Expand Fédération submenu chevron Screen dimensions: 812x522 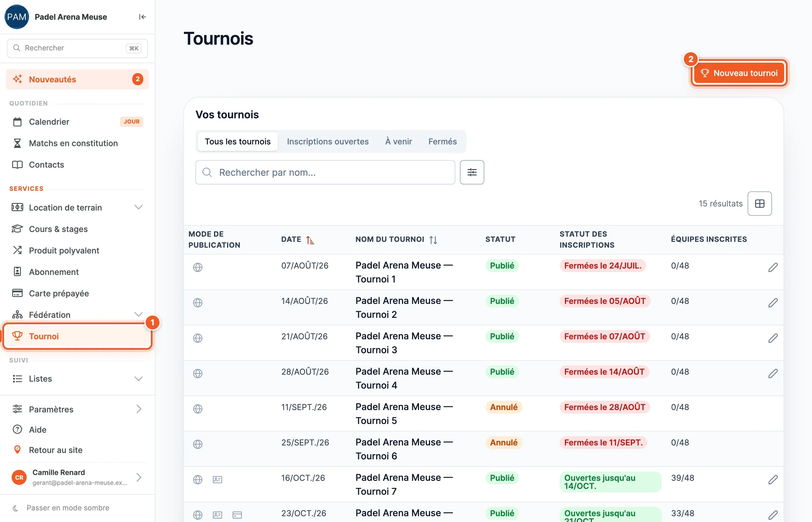[x=138, y=314]
